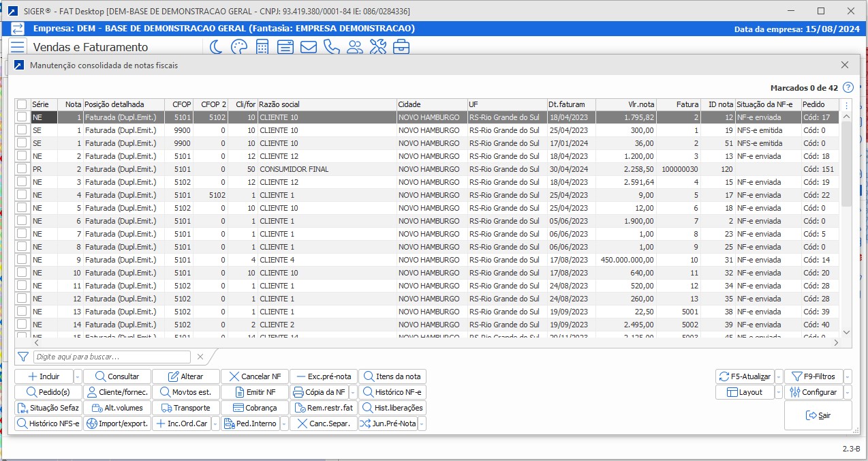Tick checkbox for CLIENTE 4 row
Screen dimensions: 868x461
[x=22, y=260]
